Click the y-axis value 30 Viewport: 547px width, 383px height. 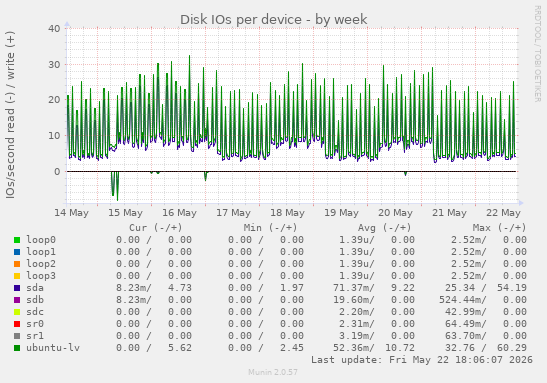coord(54,65)
